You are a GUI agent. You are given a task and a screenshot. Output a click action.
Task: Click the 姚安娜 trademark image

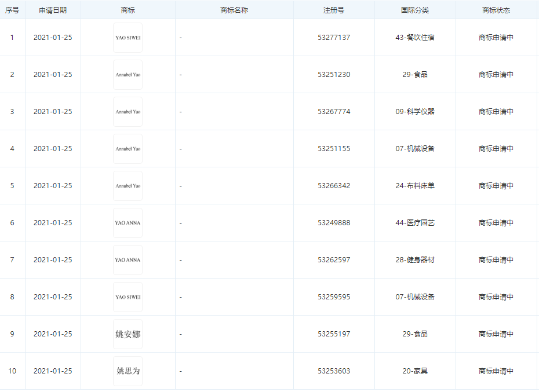(128, 334)
